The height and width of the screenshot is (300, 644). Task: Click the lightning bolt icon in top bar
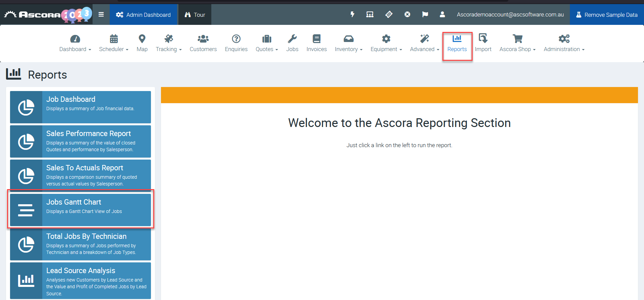tap(352, 14)
